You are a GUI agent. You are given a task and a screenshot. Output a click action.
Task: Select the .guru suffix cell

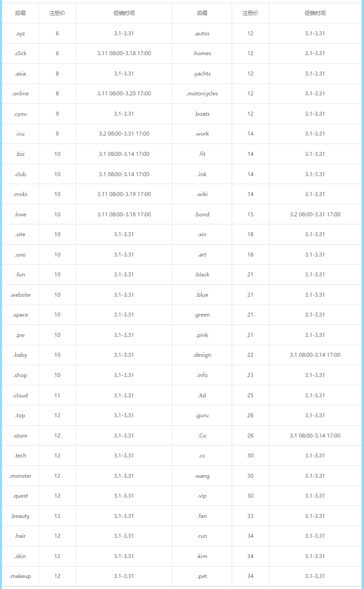202,415
